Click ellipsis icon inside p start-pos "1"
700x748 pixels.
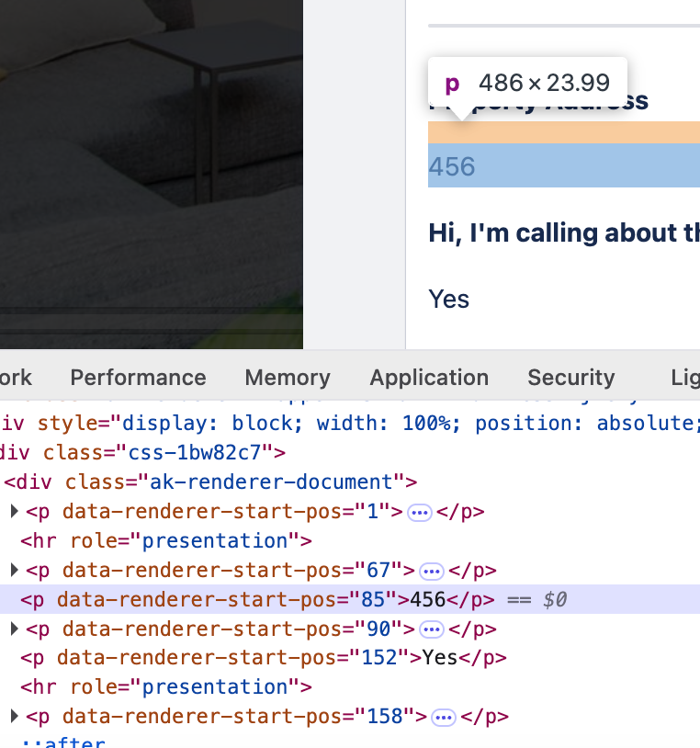click(420, 512)
